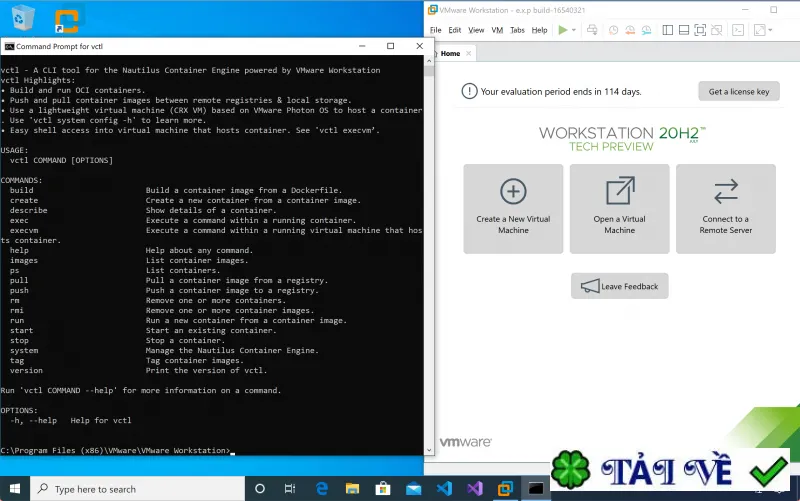800x501 pixels.
Task: Close the Home tab
Action: tap(468, 53)
